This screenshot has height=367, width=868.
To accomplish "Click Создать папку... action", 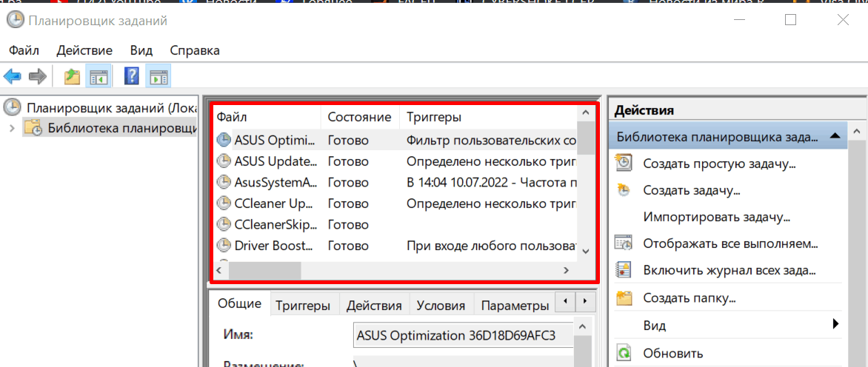I will pyautogui.click(x=689, y=299).
